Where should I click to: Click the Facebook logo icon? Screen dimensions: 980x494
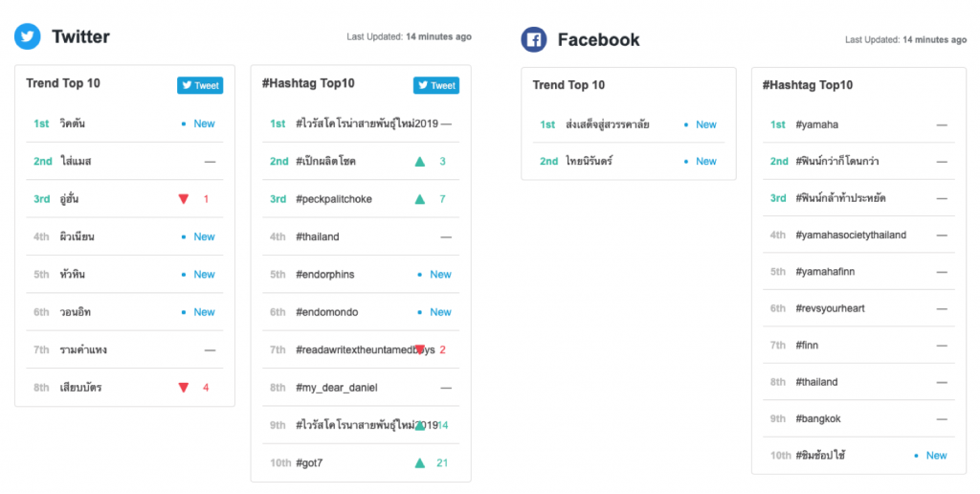(x=533, y=39)
